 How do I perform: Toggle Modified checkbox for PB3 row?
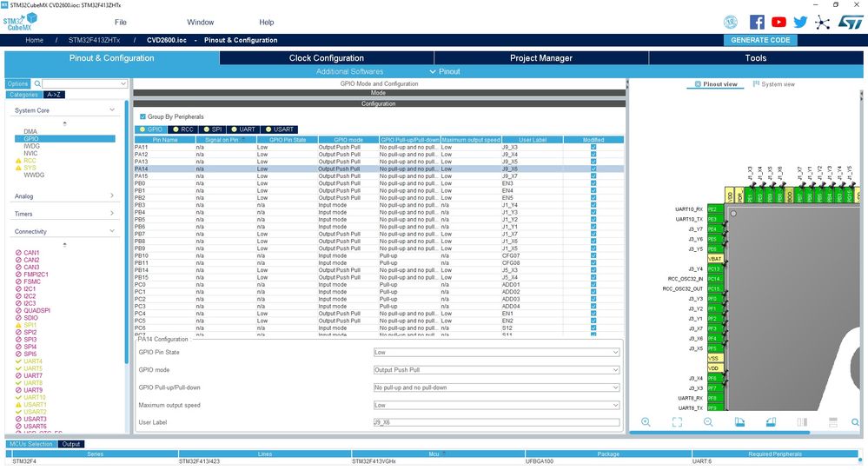(593, 205)
